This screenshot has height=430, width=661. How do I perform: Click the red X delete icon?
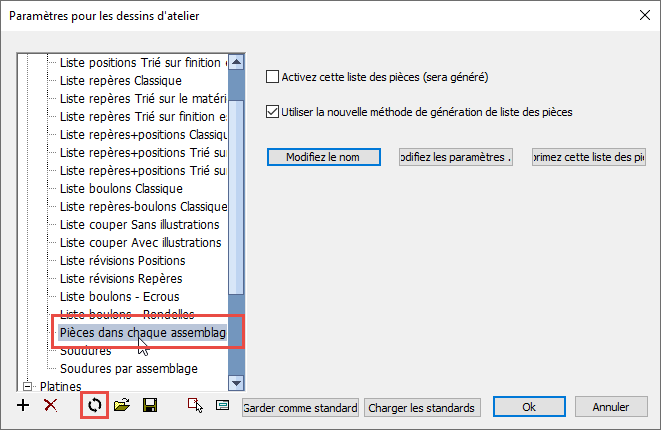tap(50, 406)
